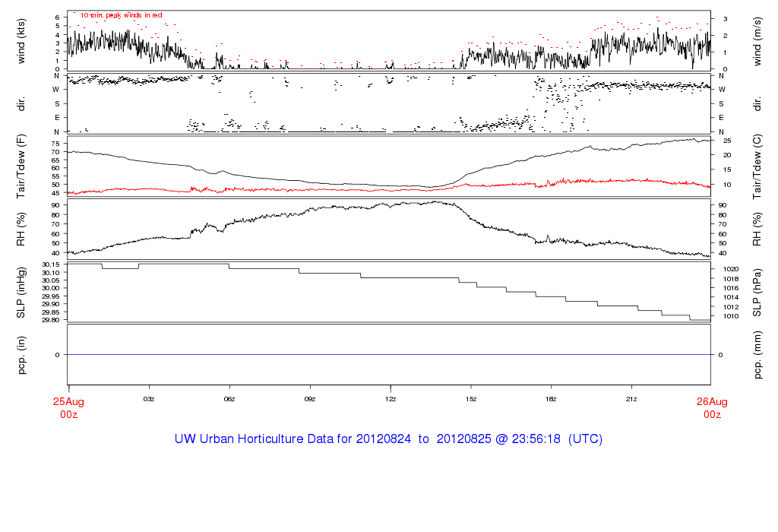Select the '03z' time axis label

pyautogui.click(x=149, y=399)
